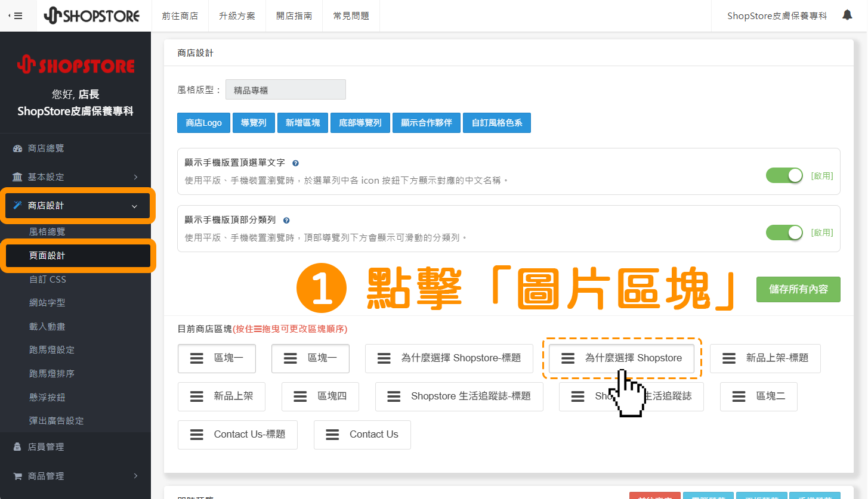Click the green 儲存所有內容 button
868x499 pixels.
(798, 289)
